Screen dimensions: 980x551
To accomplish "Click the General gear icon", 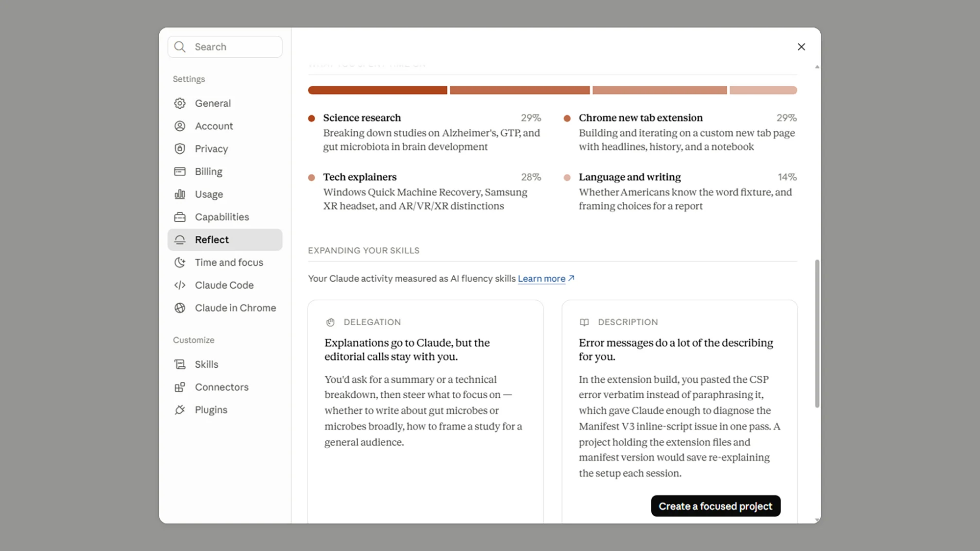I will pos(180,103).
